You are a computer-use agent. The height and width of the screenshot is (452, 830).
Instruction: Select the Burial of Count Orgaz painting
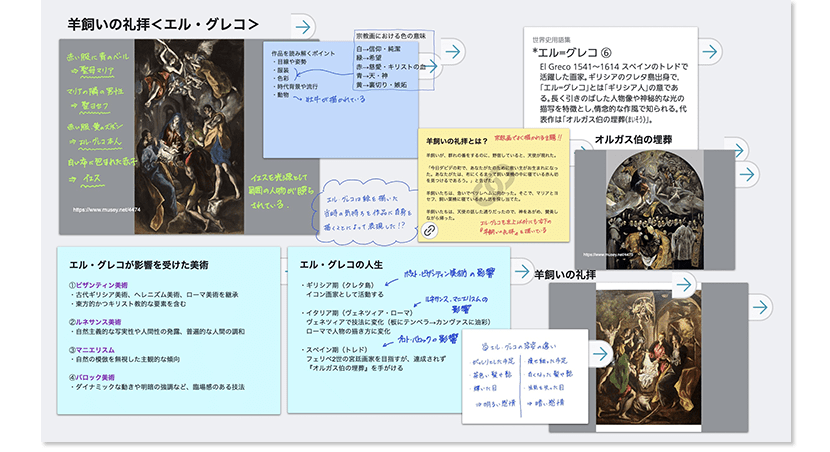pyautogui.click(x=654, y=210)
